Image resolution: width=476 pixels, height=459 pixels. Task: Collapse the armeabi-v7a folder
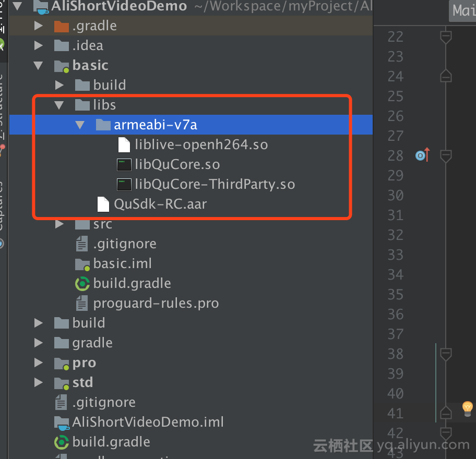pos(80,125)
